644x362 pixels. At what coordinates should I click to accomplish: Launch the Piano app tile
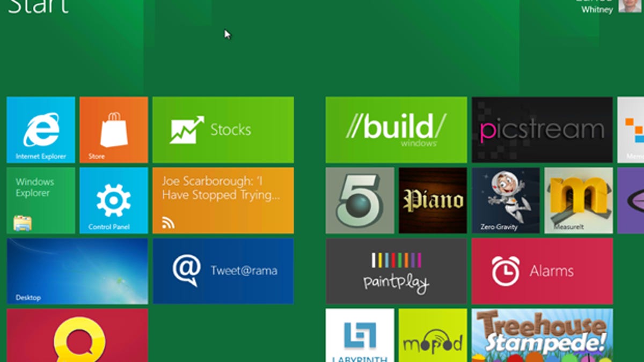click(x=433, y=200)
